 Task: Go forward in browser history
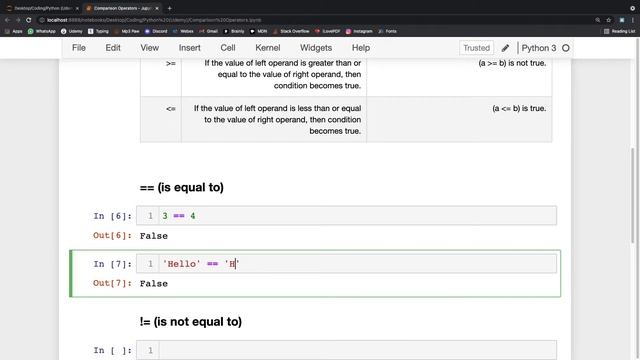pyautogui.click(x=18, y=20)
